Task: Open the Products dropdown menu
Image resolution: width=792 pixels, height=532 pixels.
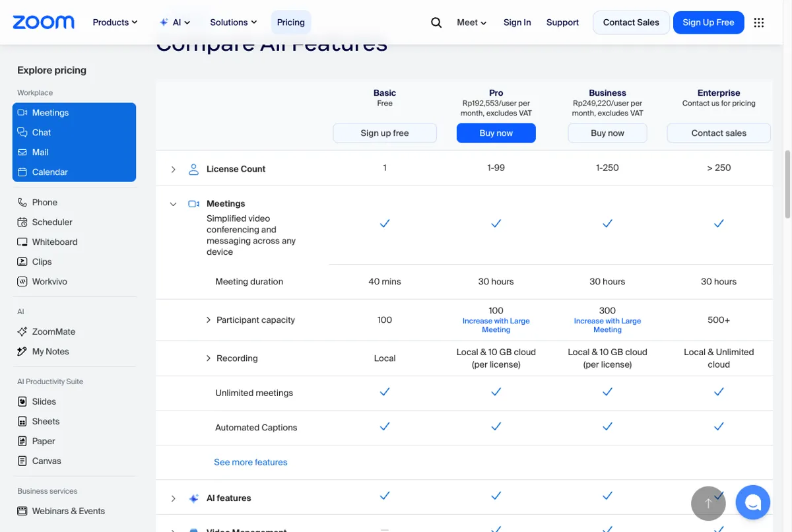Action: pyautogui.click(x=115, y=22)
